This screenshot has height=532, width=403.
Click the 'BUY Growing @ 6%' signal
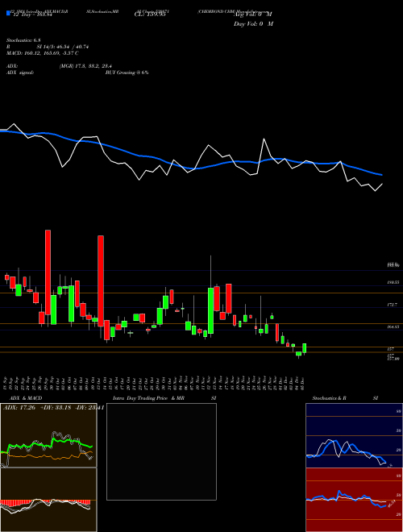tap(127, 73)
